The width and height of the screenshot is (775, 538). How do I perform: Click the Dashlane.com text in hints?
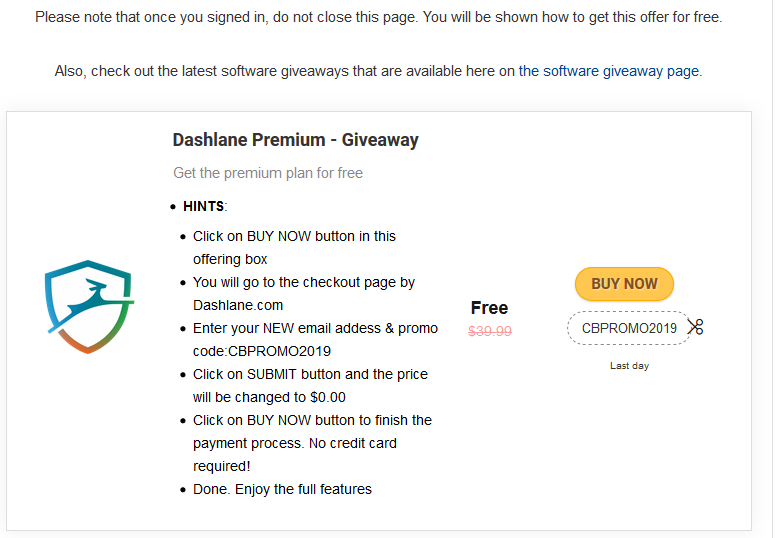(x=238, y=305)
